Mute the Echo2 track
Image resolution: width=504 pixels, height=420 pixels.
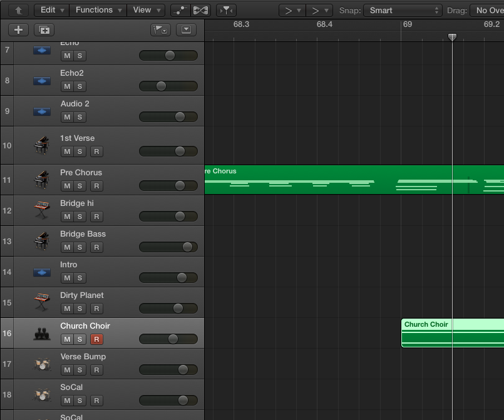[x=67, y=86]
